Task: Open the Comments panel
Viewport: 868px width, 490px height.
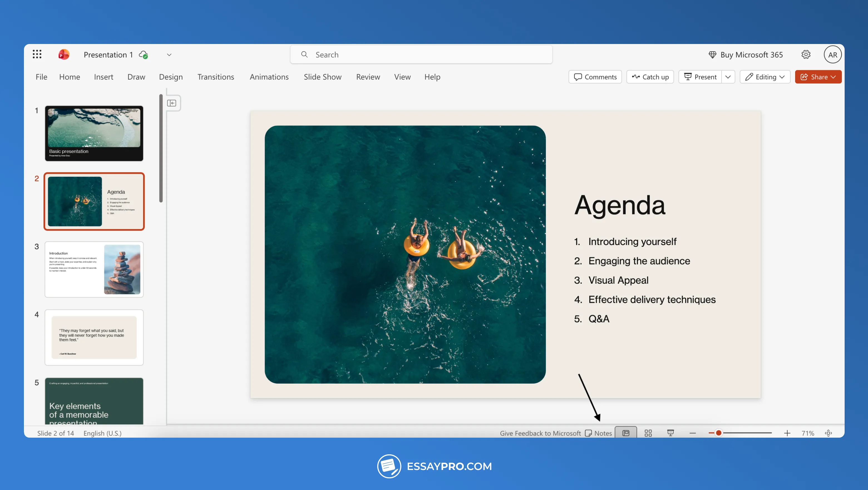Action: click(595, 77)
